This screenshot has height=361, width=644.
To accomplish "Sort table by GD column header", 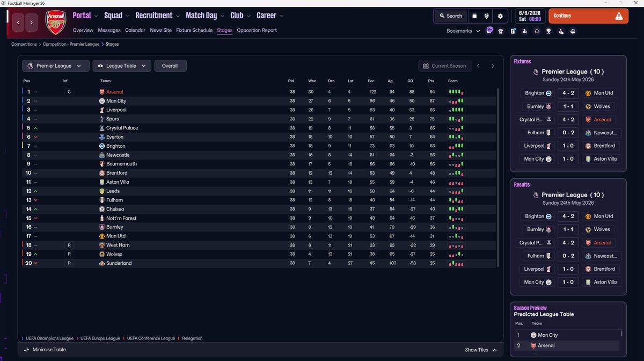I will [411, 81].
